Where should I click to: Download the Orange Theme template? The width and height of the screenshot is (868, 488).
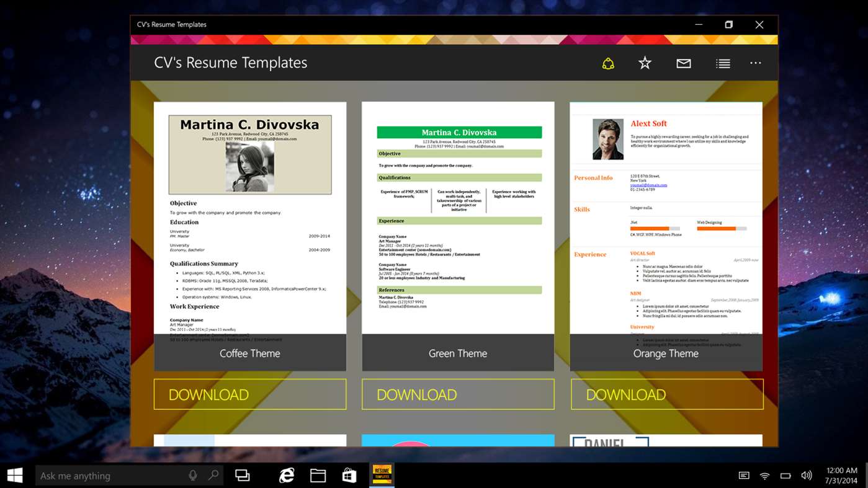667,394
